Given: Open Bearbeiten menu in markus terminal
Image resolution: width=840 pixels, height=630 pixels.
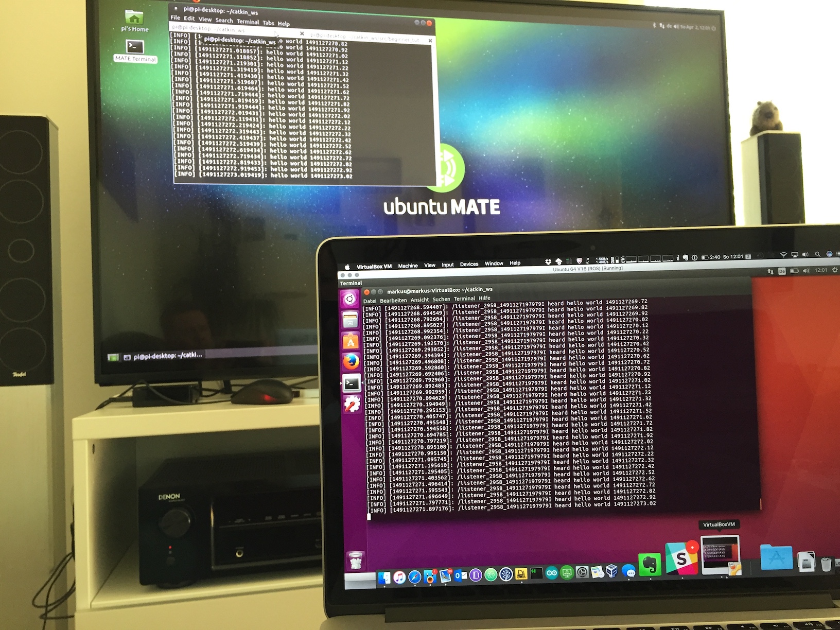Looking at the screenshot, I should (x=393, y=301).
